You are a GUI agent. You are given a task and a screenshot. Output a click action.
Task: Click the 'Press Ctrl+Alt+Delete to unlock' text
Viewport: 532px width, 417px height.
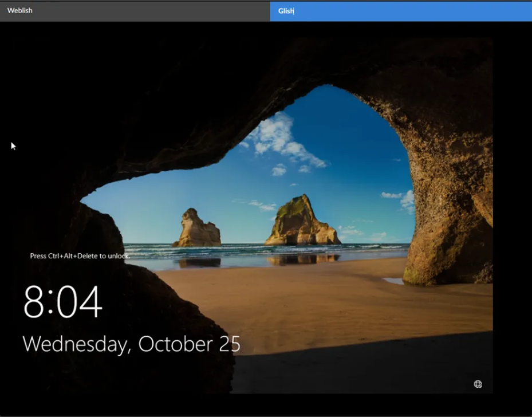[80, 256]
